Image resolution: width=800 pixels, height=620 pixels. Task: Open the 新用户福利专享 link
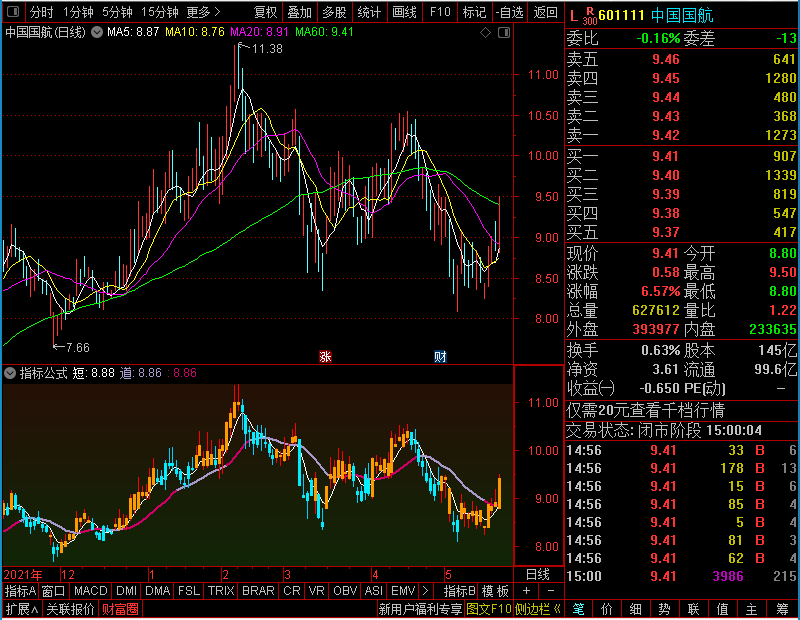click(420, 609)
